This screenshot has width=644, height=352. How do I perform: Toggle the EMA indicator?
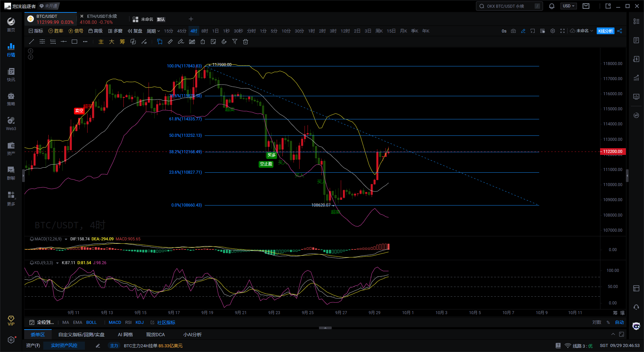pyautogui.click(x=77, y=322)
